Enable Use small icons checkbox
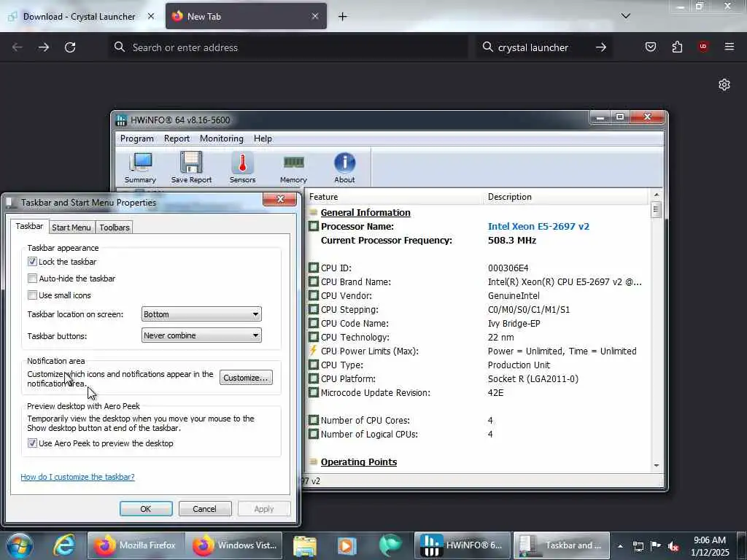 (x=32, y=295)
